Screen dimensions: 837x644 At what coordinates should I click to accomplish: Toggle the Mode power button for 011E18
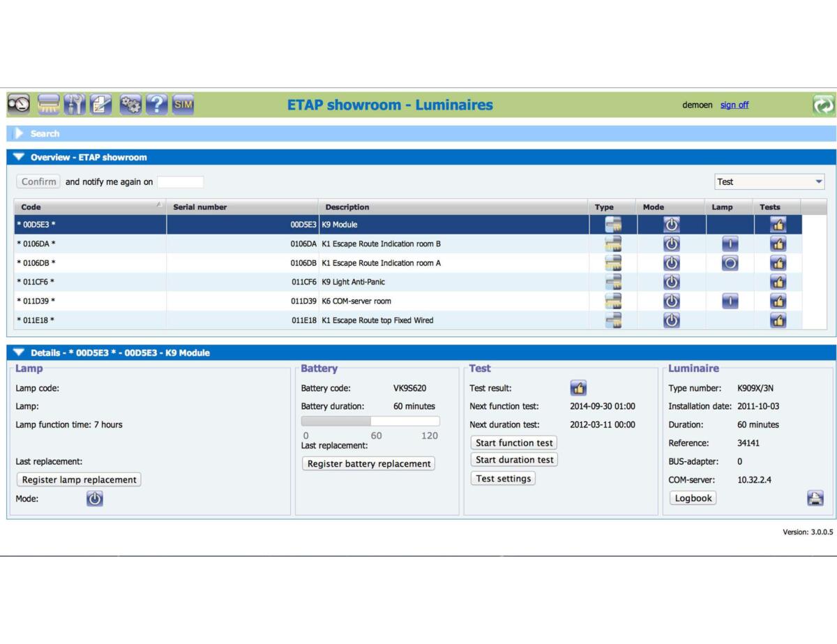coord(671,320)
